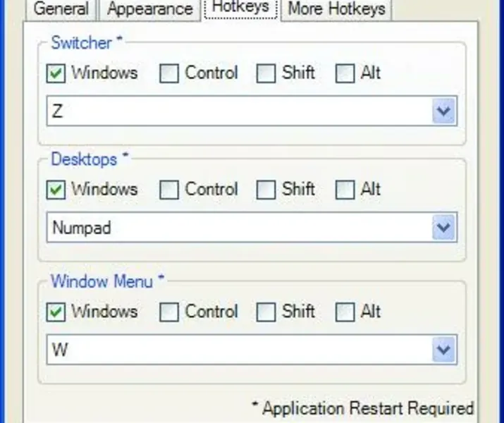Open the Switcher key dropdown arrow

coord(444,111)
